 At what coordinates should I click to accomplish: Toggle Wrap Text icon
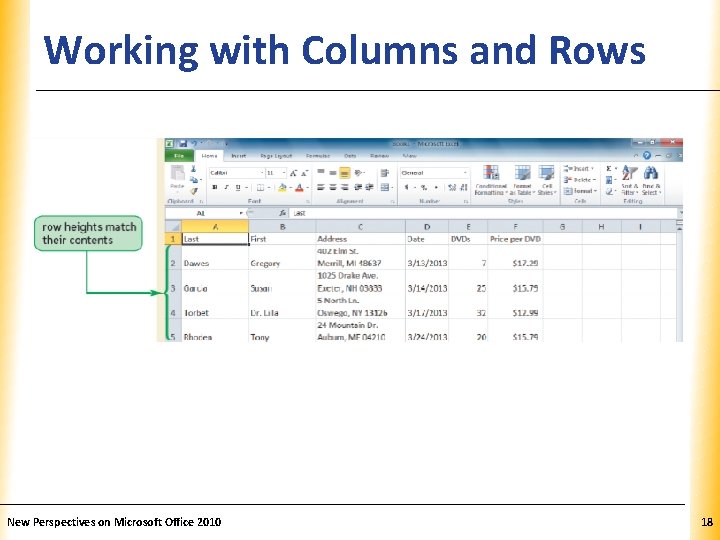point(384,173)
